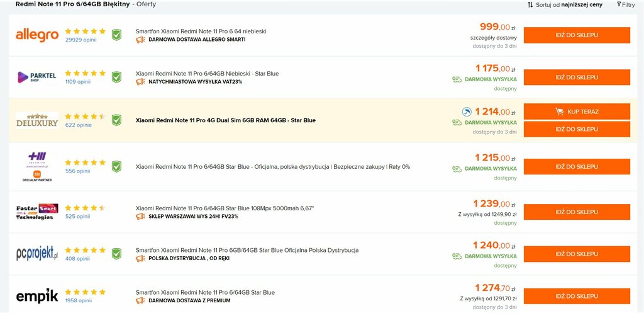Screen dimensions: 644x313
Task: Click the Redmi Note 11 Pro 6/64GB Błękitny heading
Action: (x=73, y=4)
